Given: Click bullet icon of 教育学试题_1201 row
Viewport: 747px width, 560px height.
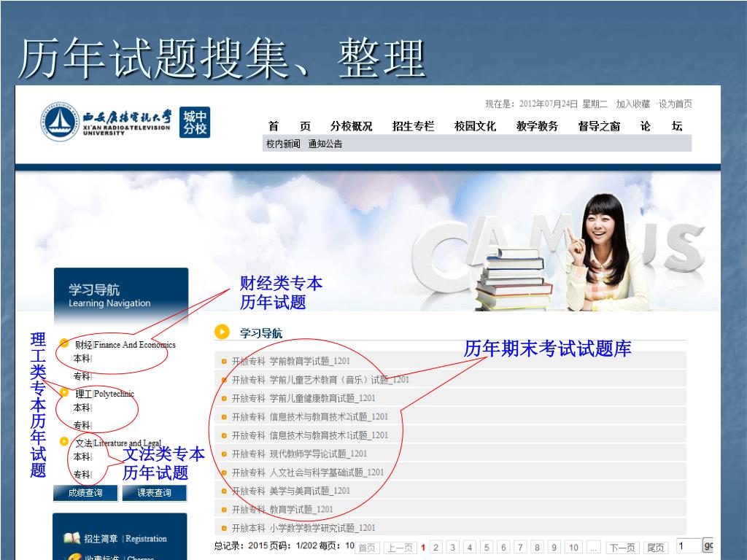Looking at the screenshot, I should point(224,510).
